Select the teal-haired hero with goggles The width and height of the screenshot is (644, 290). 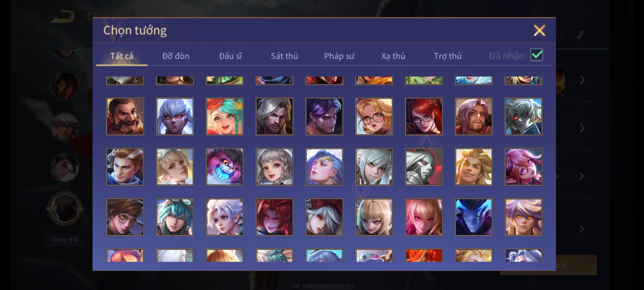[175, 217]
